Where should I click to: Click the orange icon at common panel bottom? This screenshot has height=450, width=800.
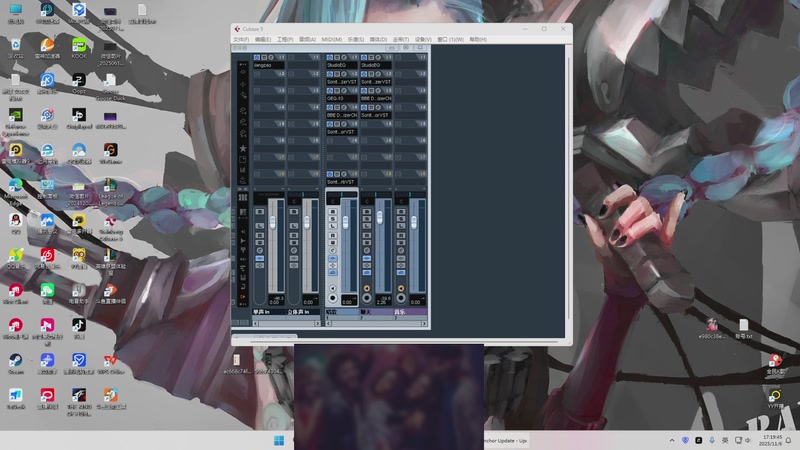point(243,296)
